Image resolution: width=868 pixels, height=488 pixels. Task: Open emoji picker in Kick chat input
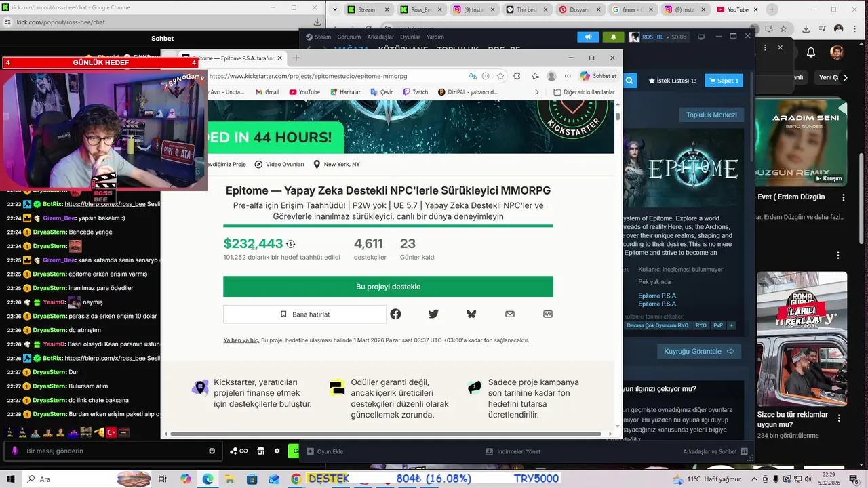tap(212, 451)
